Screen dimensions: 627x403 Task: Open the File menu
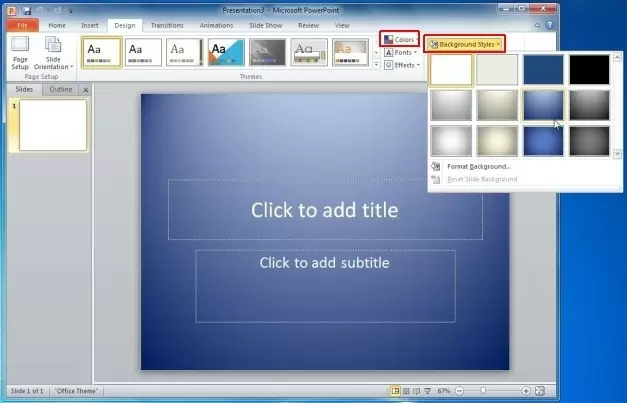tap(21, 24)
